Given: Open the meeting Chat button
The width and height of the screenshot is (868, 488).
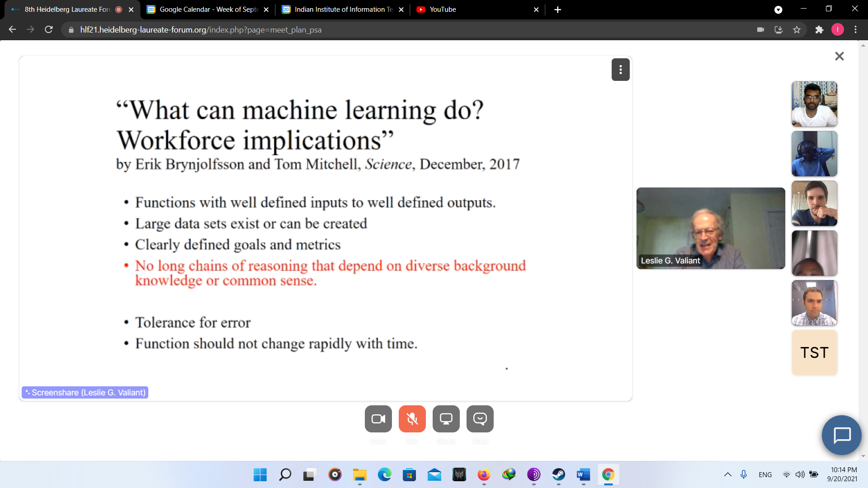Looking at the screenshot, I should coord(480,419).
